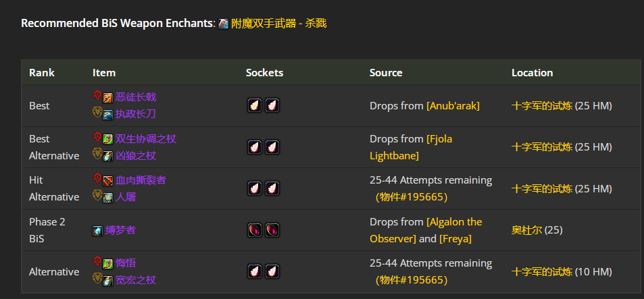Open the 奥杜尔 location link
The height and width of the screenshot is (299, 644).
tap(526, 230)
